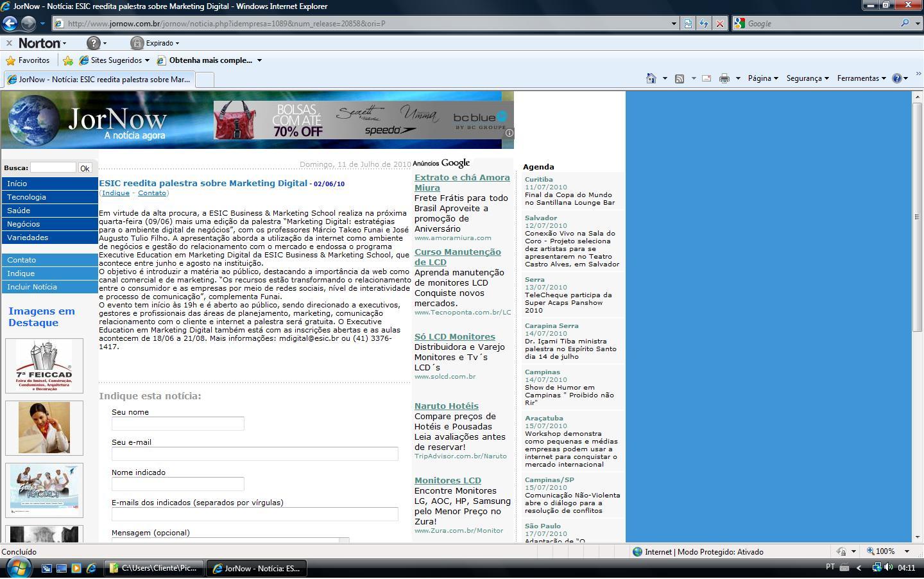Viewport: 924px width, 579px height.
Task: Click the 7ª FEICCAD featured thumbnail
Action: point(44,366)
